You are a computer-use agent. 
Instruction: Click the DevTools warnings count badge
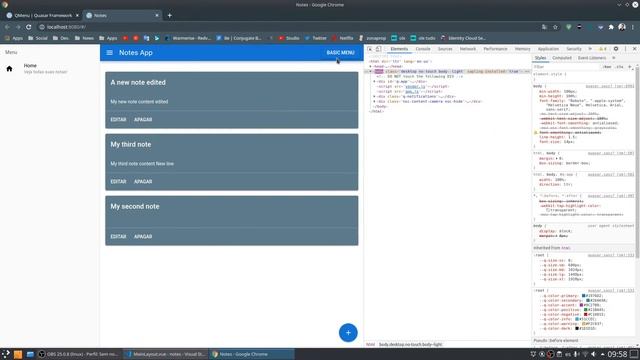602,49
